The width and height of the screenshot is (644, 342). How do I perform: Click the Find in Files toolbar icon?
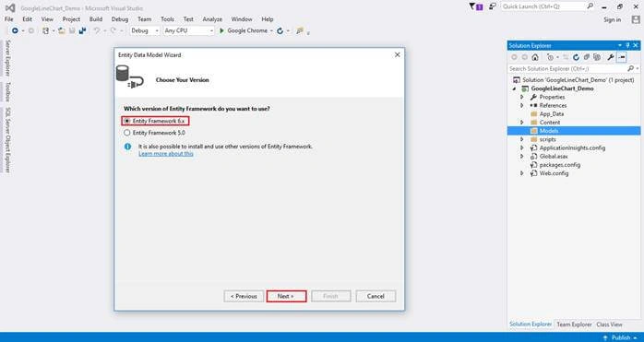(300, 30)
